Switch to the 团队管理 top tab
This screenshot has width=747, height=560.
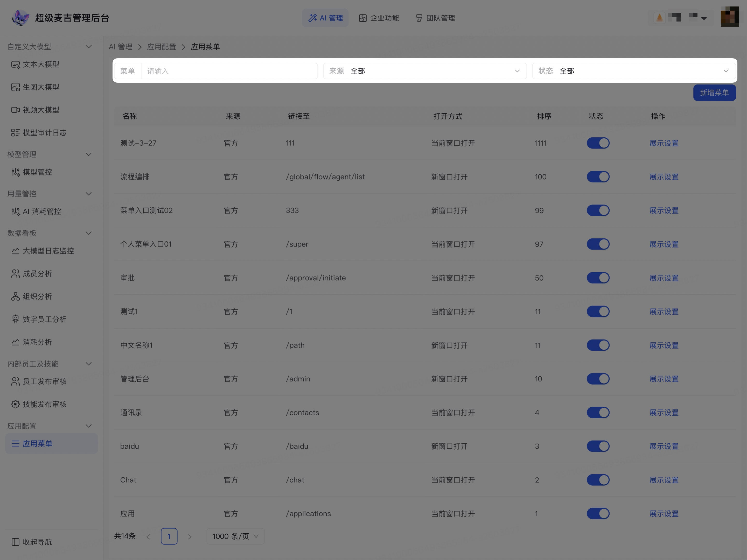click(x=435, y=18)
